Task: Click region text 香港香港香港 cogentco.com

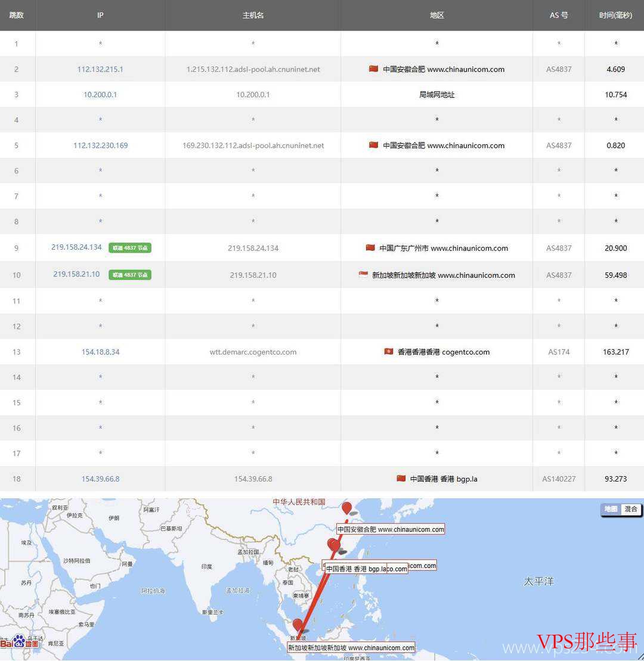Action: [x=444, y=352]
